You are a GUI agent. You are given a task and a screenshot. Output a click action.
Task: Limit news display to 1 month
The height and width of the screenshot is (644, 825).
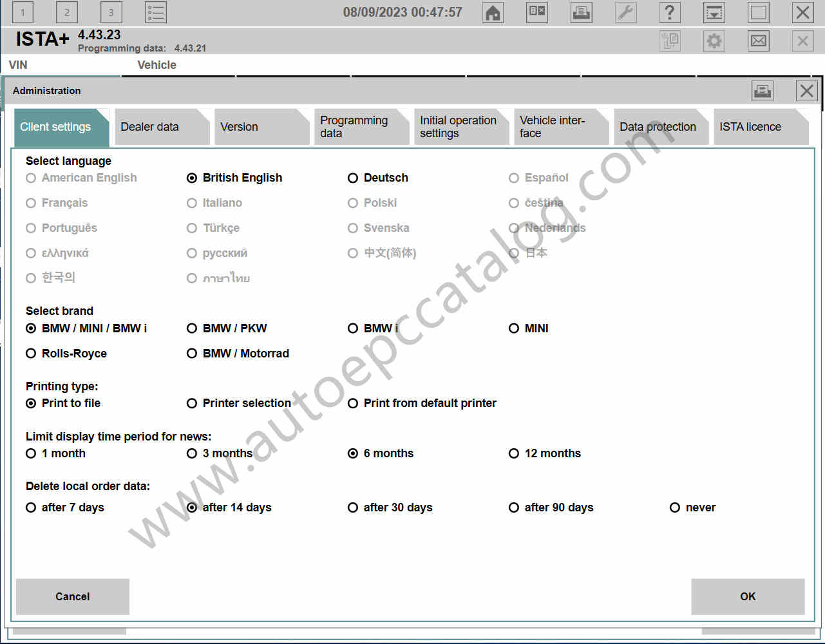pos(55,453)
